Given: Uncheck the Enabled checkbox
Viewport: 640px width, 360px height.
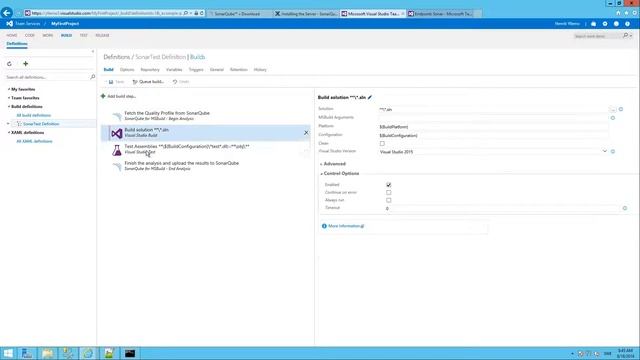Looking at the screenshot, I should [389, 184].
